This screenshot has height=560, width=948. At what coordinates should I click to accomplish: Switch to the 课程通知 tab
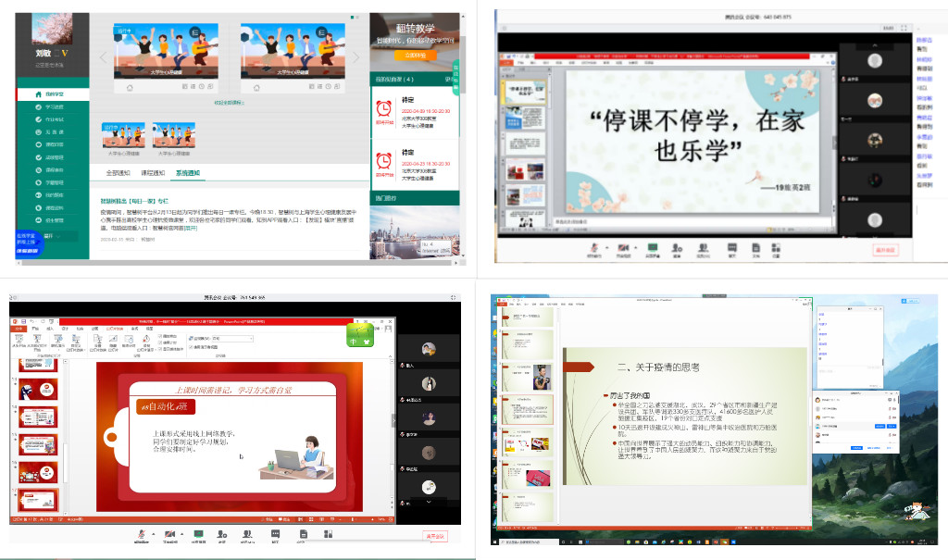(152, 173)
